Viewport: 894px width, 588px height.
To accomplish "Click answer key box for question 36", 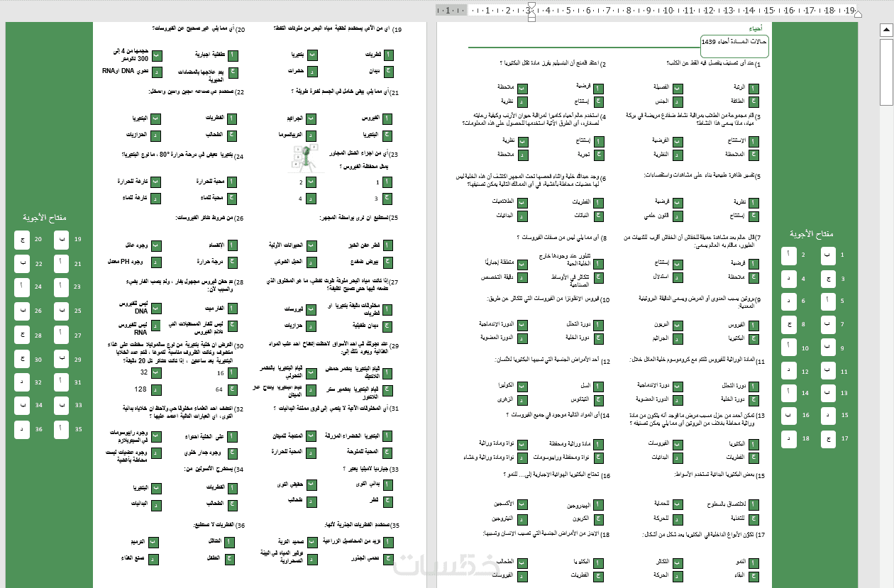I will (22, 429).
